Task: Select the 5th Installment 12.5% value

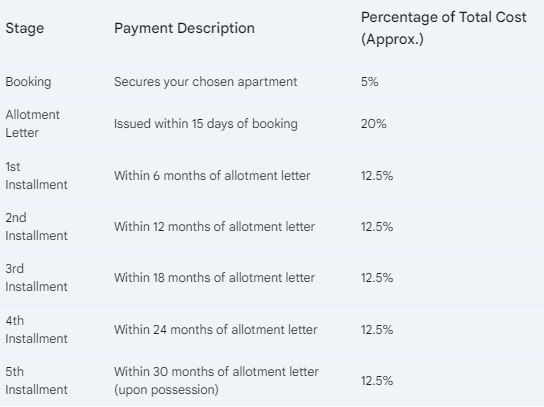Action: coord(377,381)
